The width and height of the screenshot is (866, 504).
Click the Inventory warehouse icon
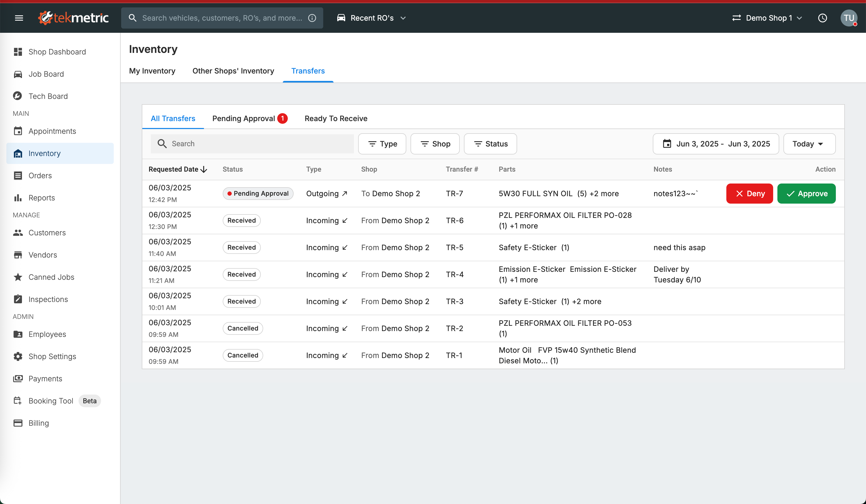tap(18, 153)
